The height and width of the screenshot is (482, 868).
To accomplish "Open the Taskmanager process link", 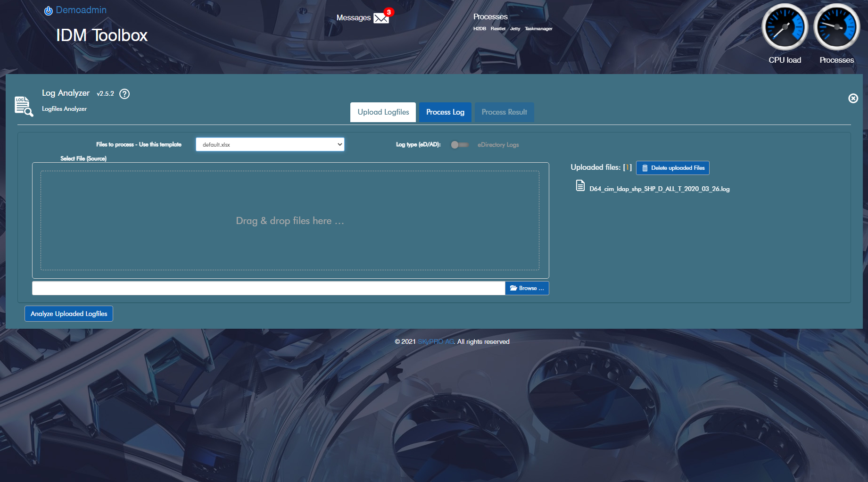I will 538,29.
